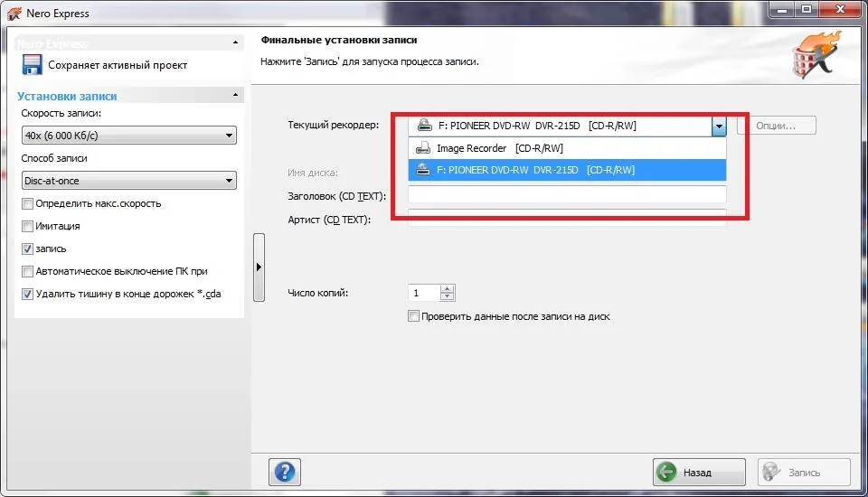Screen dimensions: 868x497
Task: Collapse the side panel with arrow handle
Action: coord(259,267)
